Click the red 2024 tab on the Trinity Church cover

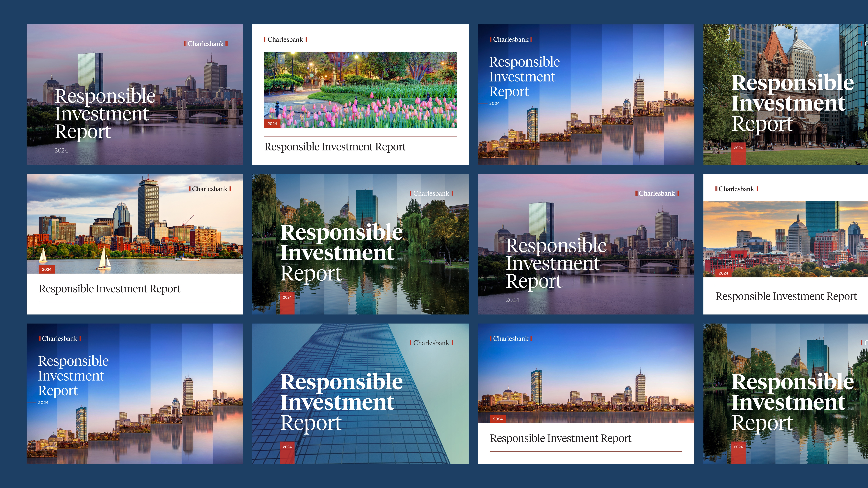pos(738,154)
